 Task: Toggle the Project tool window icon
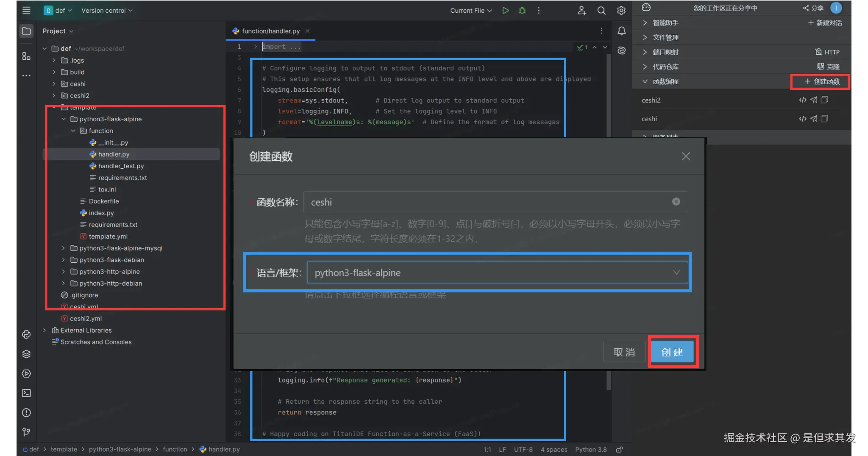click(x=26, y=31)
